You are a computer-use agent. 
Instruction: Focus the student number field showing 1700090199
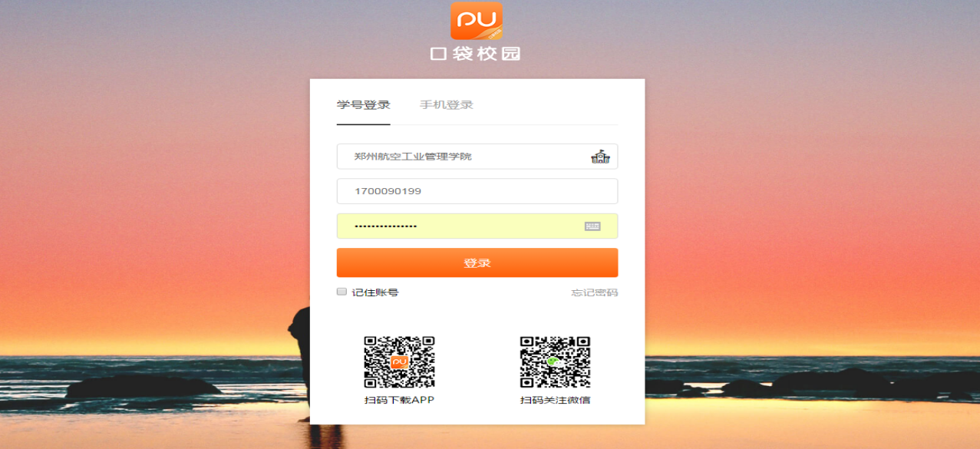coord(477,191)
